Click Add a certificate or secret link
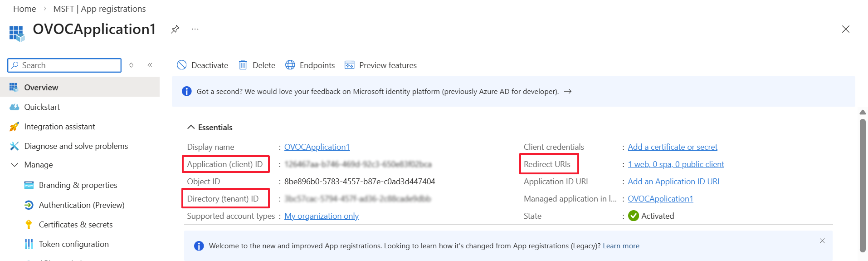This screenshot has width=868, height=261. [x=673, y=147]
